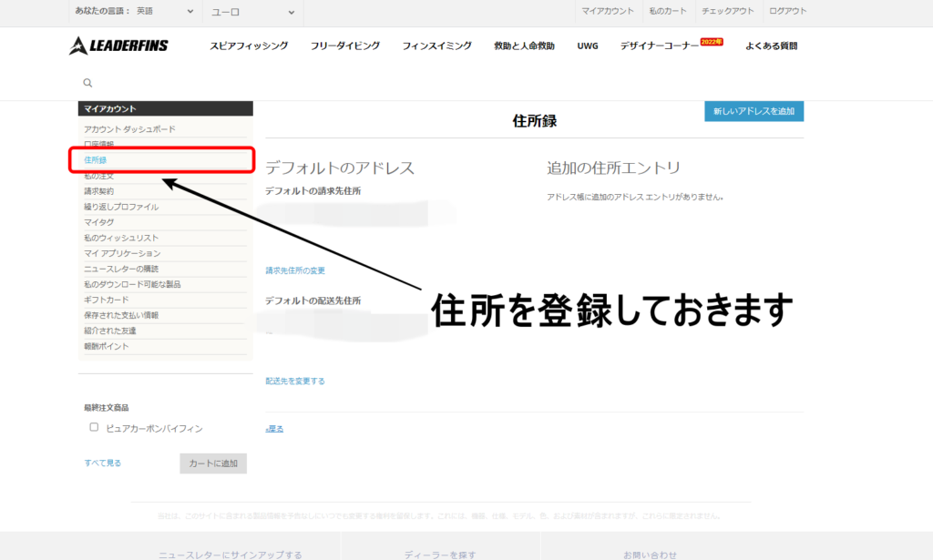Viewport: 933px width, 560px height.
Task: Open 私のウィッシュリスト in the sidebar
Action: pyautogui.click(x=121, y=238)
